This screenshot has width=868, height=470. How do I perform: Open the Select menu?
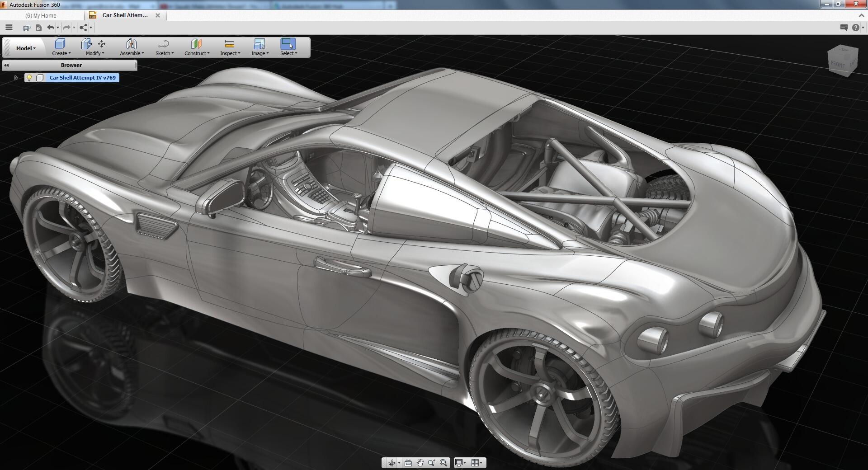[288, 53]
